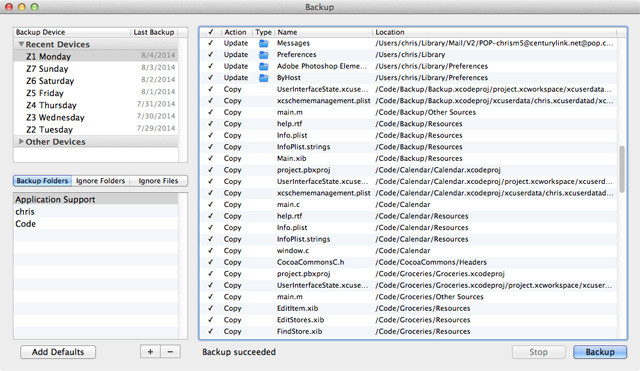The image size is (640, 371).
Task: Click the Info.plist name in Calendar/Resources
Action: 292,227
